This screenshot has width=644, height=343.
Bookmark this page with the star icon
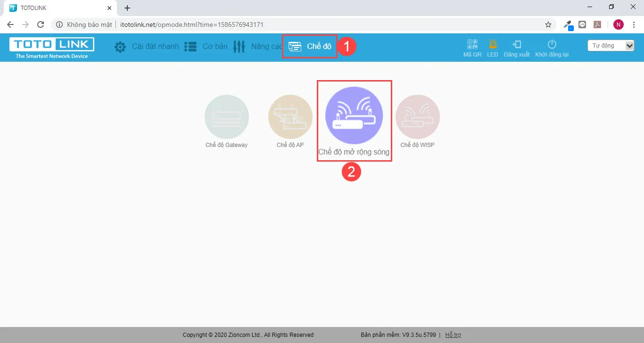[x=548, y=24]
